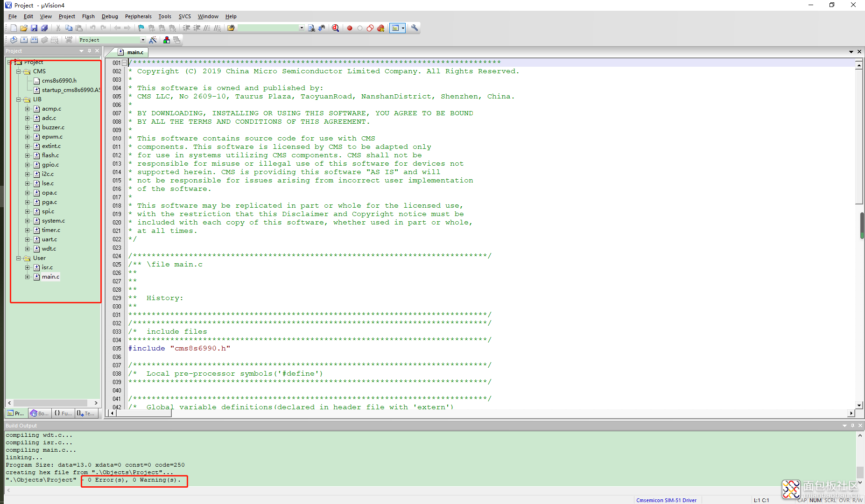This screenshot has height=504, width=865.
Task: Click the Disable All Breakpoints icon
Action: click(x=370, y=28)
